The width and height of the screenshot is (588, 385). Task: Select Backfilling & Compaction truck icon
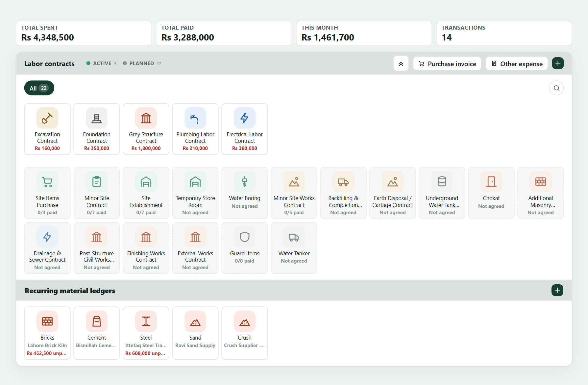[343, 182]
